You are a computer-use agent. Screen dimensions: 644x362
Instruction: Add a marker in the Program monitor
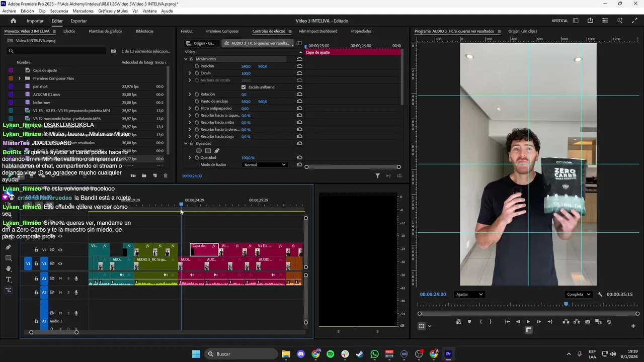(x=469, y=322)
